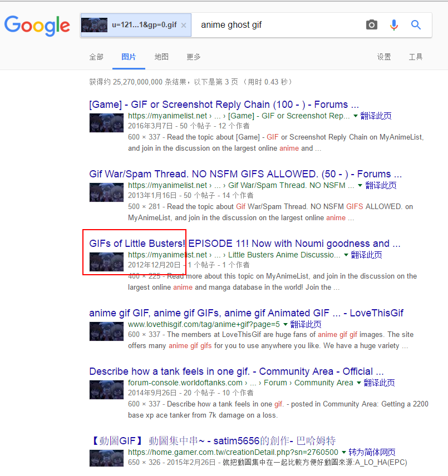Switch to the 地图 tab
The width and height of the screenshot is (448, 476).
pos(161,57)
